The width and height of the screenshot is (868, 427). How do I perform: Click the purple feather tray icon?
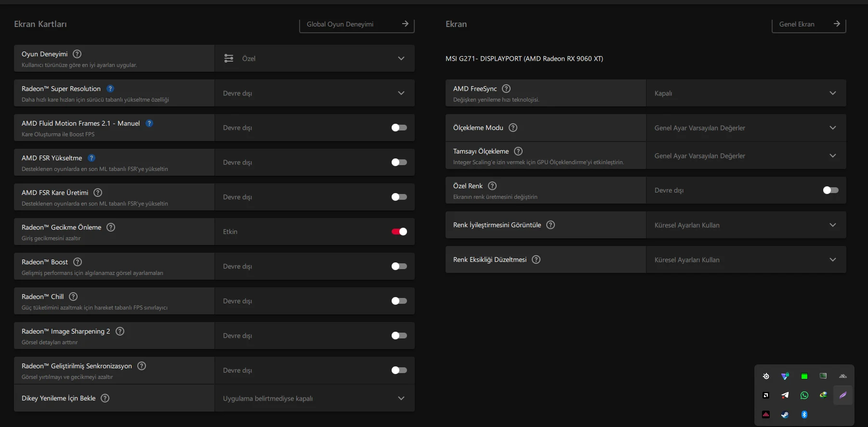tap(843, 395)
